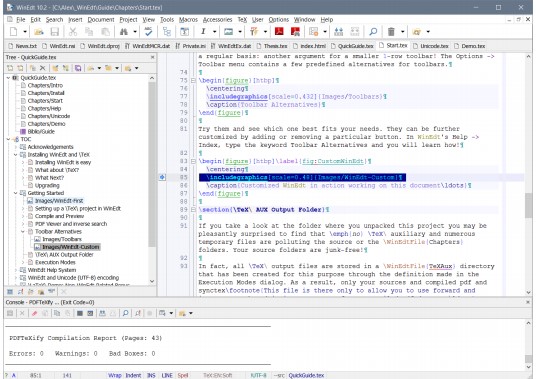
Task: Select Compile and Preview in the TOC tree
Action: pyautogui.click(x=59, y=216)
